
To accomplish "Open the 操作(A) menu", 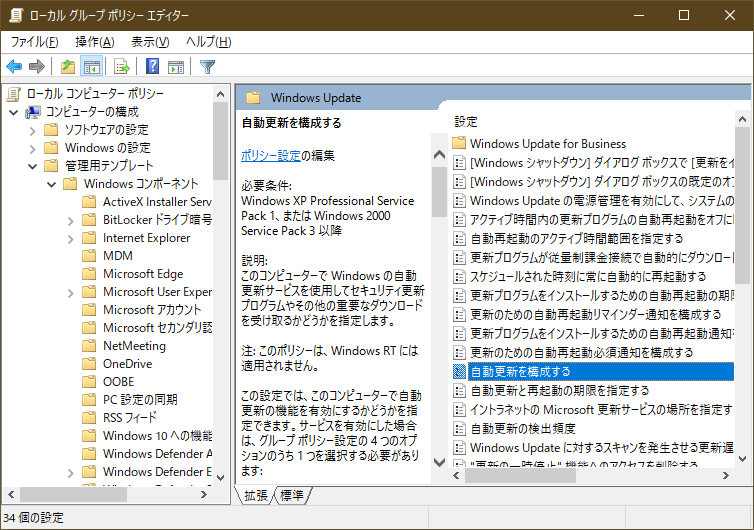I will tap(95, 42).
